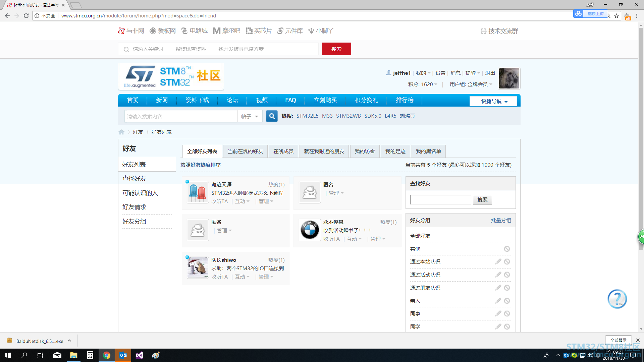Viewport: 644px width, 362px height.
Task: Click the ST STM8 STM32 社区 logo
Action: tap(171, 76)
